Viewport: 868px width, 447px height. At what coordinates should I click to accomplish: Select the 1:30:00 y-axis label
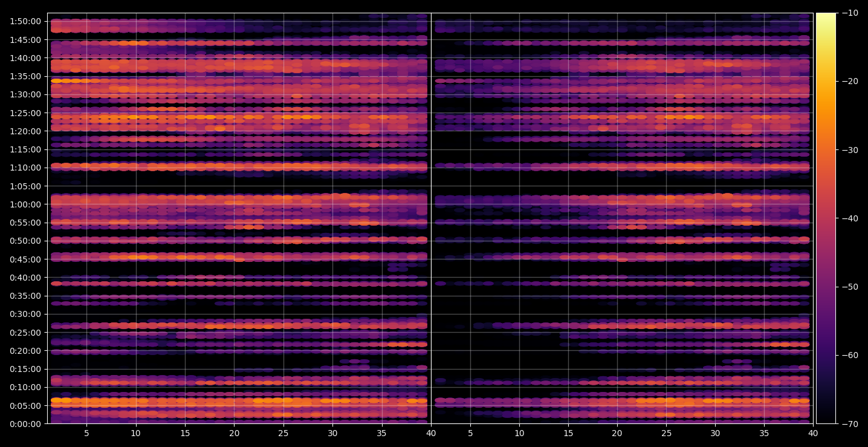click(25, 94)
